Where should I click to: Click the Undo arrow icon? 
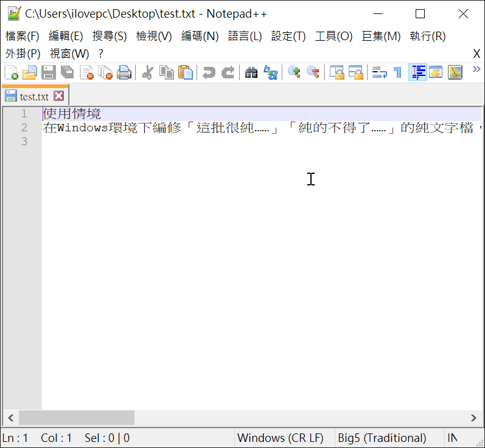(x=209, y=72)
